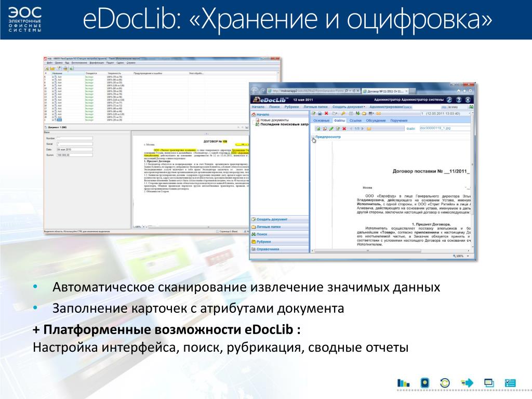The image size is (532, 399).
Task: Go to previous file arrow before 1/3
Action: [x=351, y=128]
